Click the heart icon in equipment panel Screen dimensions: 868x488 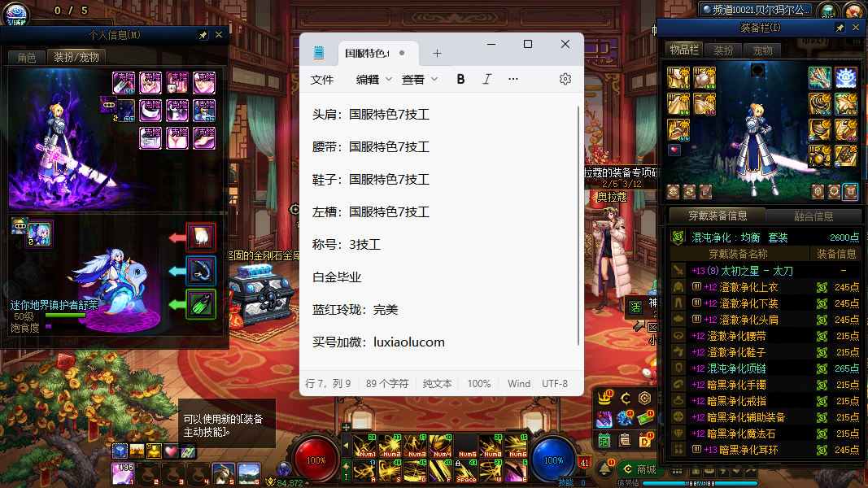tap(674, 150)
